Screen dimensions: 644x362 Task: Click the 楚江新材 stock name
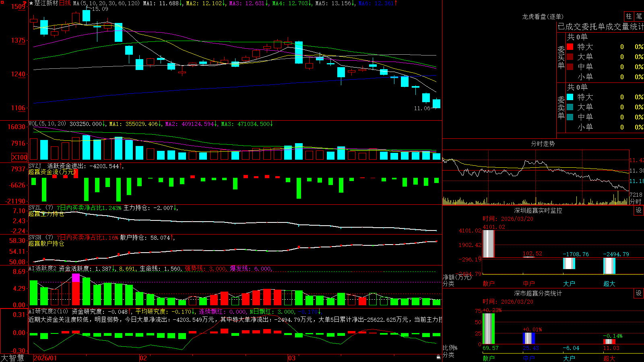click(46, 3)
